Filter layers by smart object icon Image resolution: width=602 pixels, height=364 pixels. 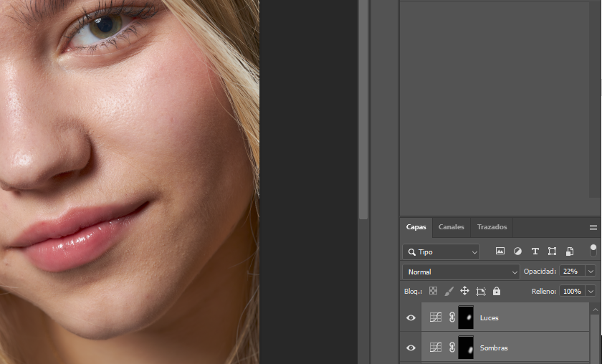(x=569, y=252)
